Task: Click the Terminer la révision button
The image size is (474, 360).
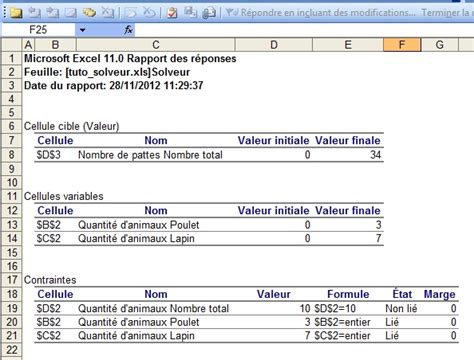Action: (447, 13)
